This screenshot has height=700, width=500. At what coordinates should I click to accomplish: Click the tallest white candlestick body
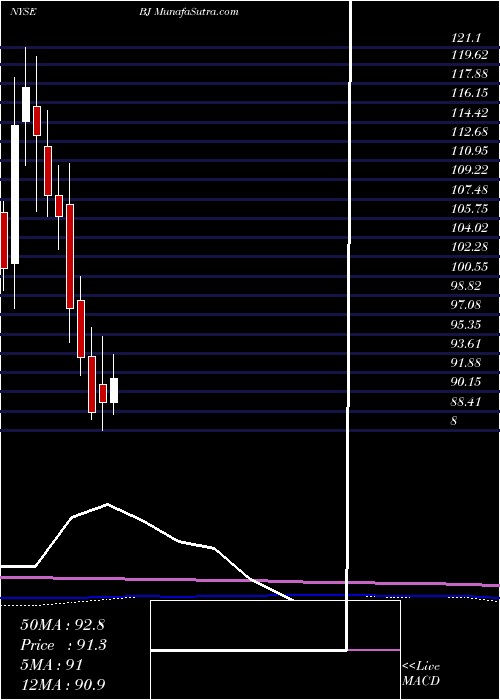[x=15, y=194]
